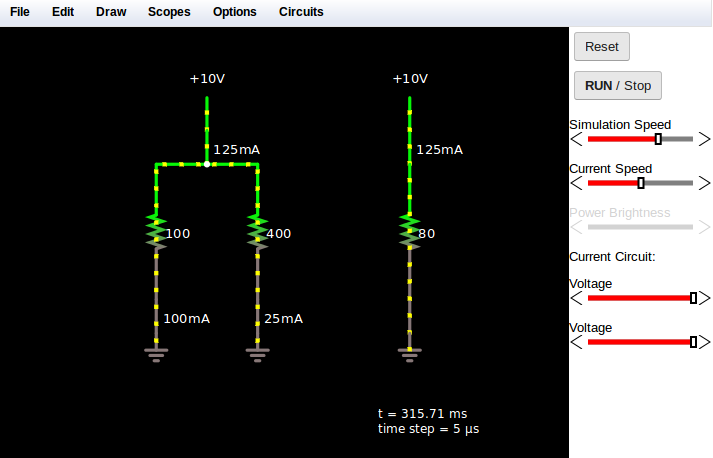Click the 25mA current label
This screenshot has height=458, width=713.
[283, 318]
